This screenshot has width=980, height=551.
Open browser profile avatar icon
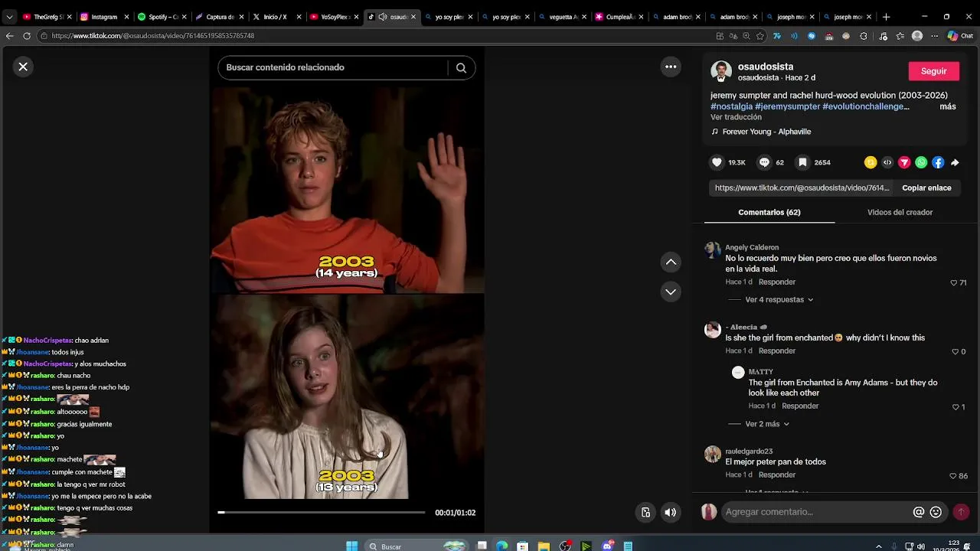(917, 35)
